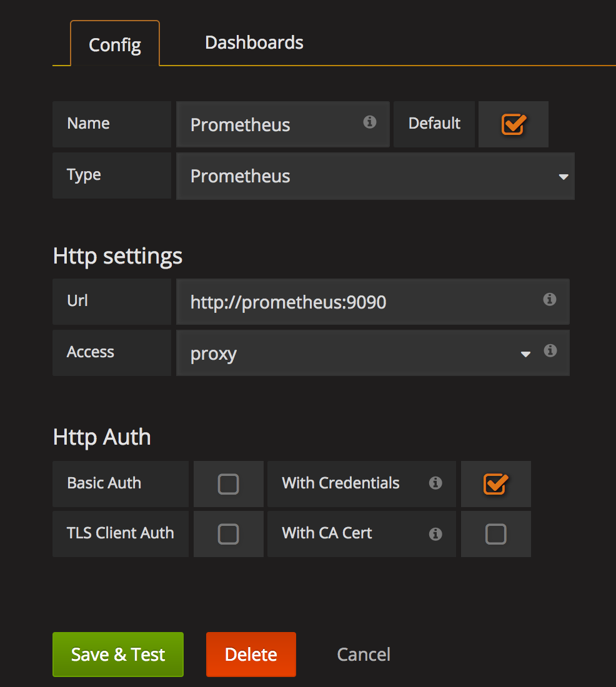The height and width of the screenshot is (687, 616).
Task: Click the With Credentials label text
Action: pyautogui.click(x=340, y=483)
